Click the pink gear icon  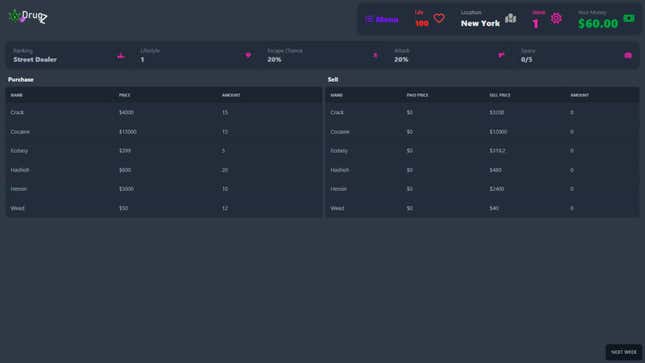point(556,18)
